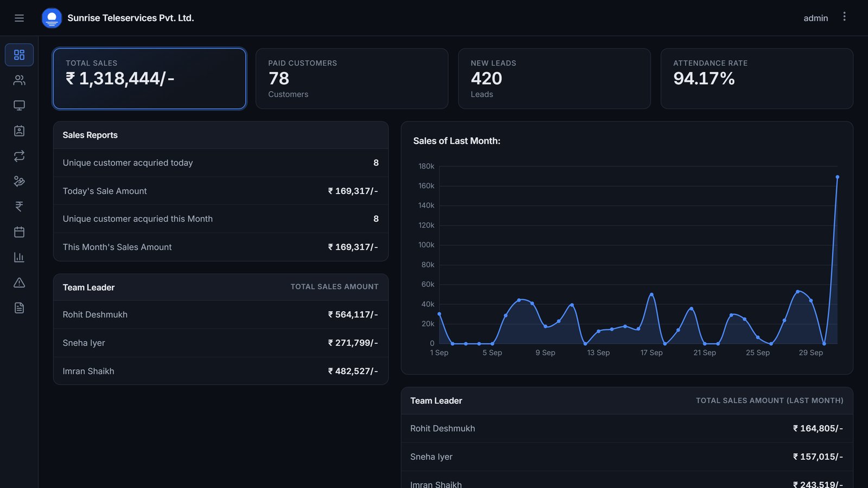This screenshot has width=868, height=488.
Task: Select Sneha Iyer in Total Sales Amount table
Action: click(x=221, y=343)
